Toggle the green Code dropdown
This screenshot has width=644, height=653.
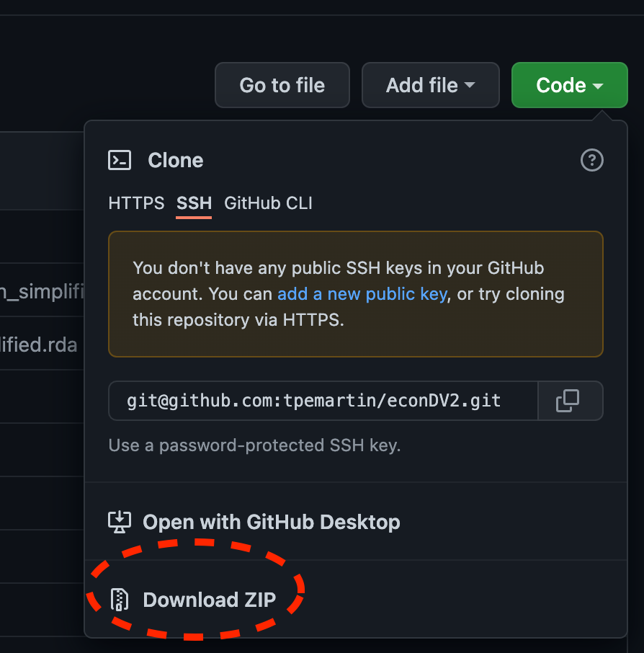(x=570, y=85)
